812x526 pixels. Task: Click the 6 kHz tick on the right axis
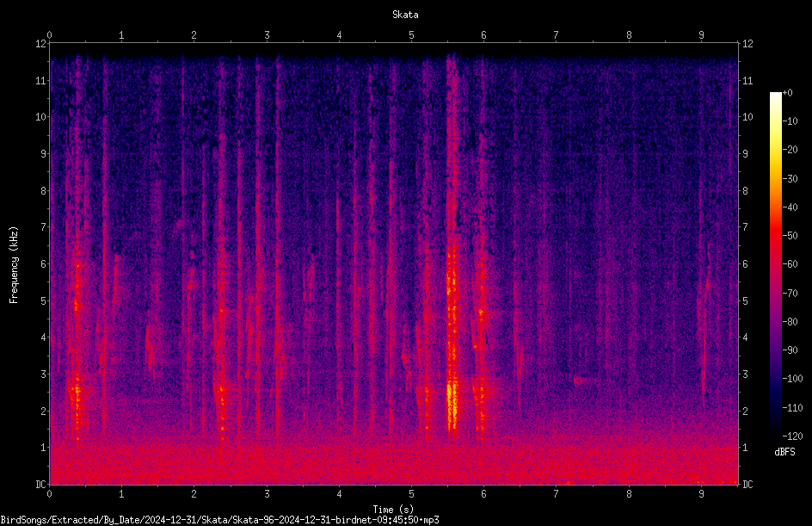(745, 263)
